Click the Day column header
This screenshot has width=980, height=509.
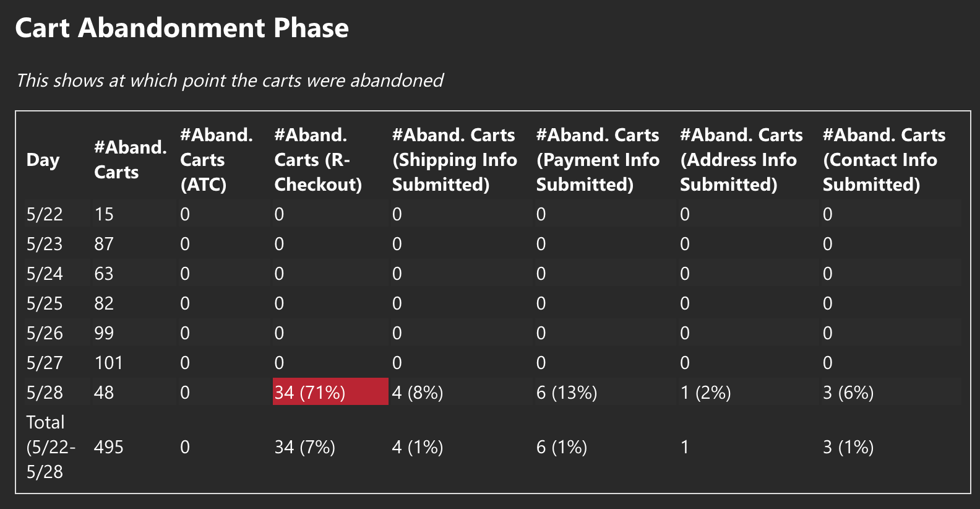pos(43,160)
